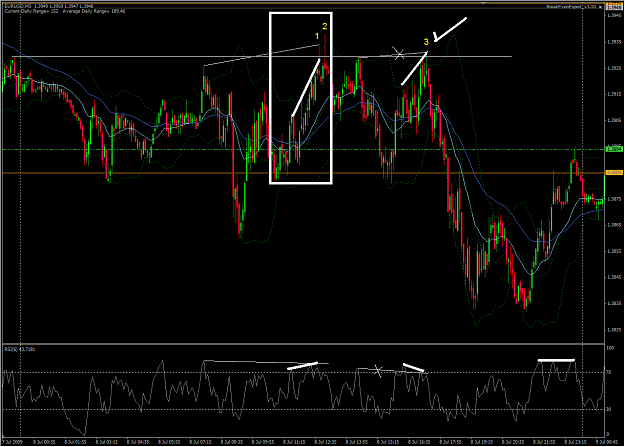Click the green 1.3894 price level tag
625x447 pixels.
pos(614,149)
